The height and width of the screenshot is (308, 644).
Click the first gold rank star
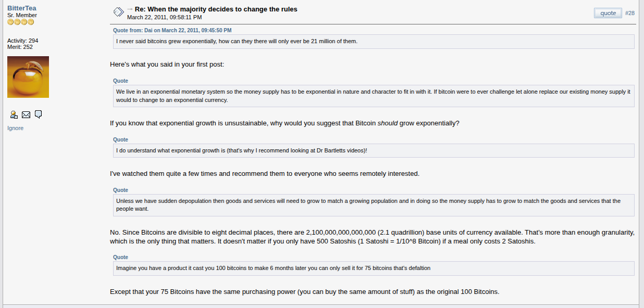pos(10,22)
